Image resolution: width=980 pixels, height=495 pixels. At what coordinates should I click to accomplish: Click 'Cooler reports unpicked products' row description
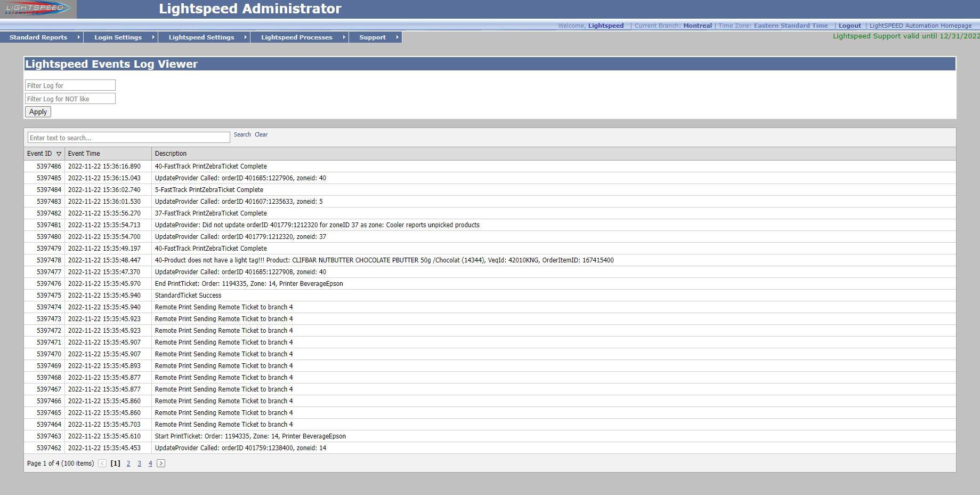[317, 225]
